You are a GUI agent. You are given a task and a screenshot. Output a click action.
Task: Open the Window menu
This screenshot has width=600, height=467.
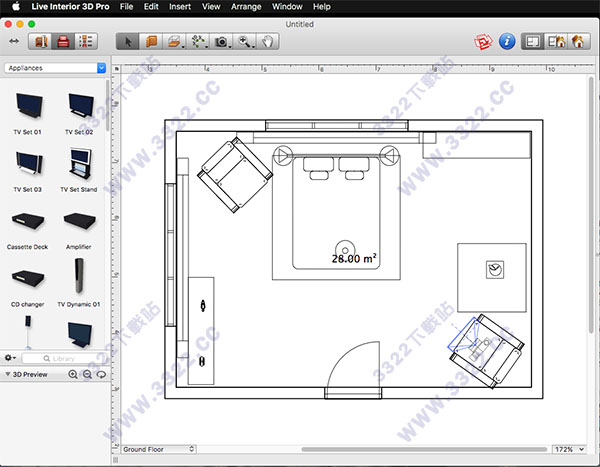[x=287, y=7]
